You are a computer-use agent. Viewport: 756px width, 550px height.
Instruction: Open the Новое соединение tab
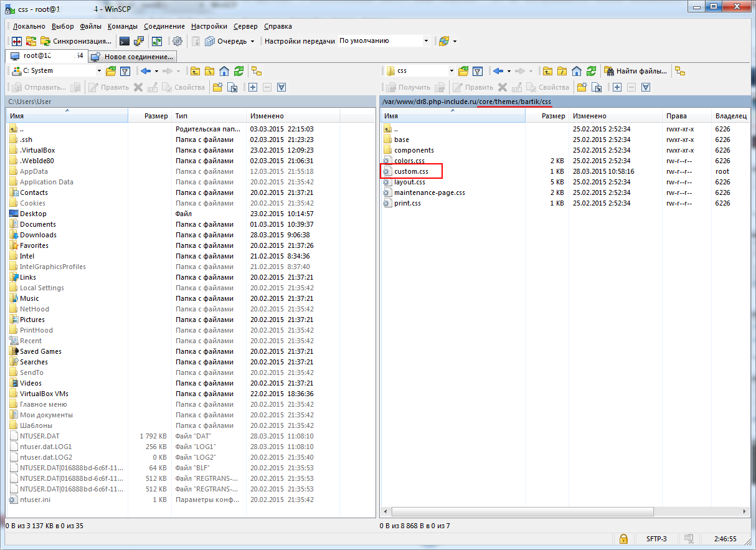point(133,57)
